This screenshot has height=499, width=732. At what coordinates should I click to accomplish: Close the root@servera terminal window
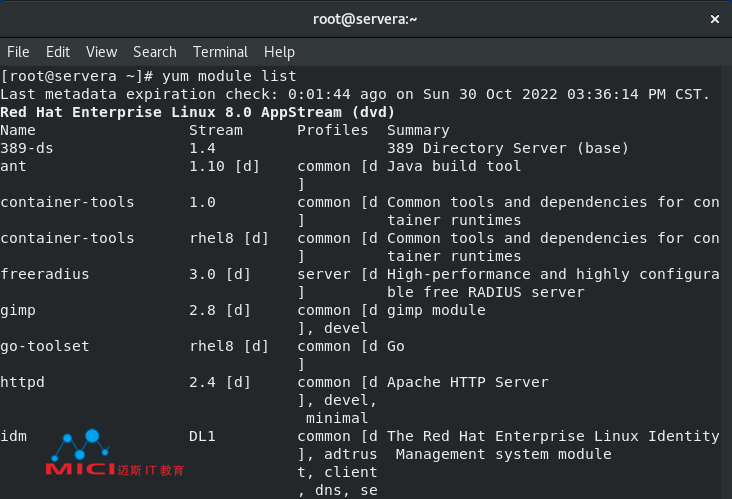715,19
